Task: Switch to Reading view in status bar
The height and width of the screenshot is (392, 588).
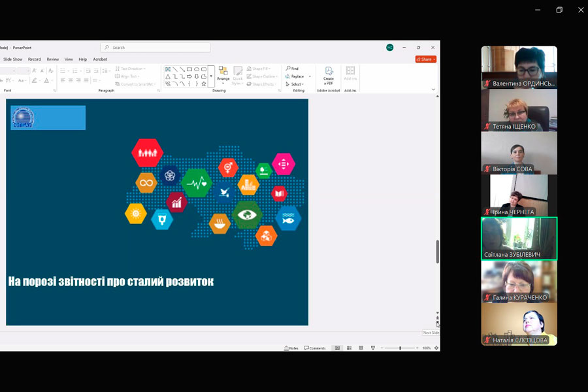Action: click(x=361, y=348)
